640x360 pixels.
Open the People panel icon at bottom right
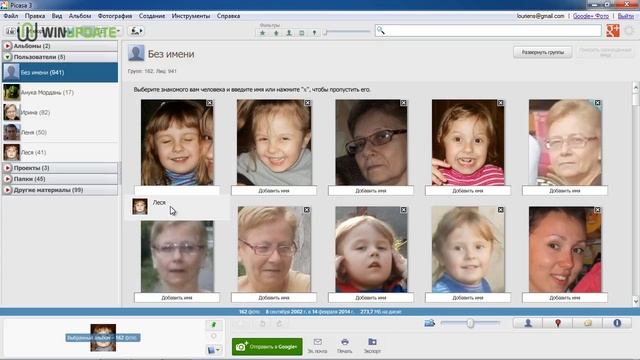pos(528,323)
